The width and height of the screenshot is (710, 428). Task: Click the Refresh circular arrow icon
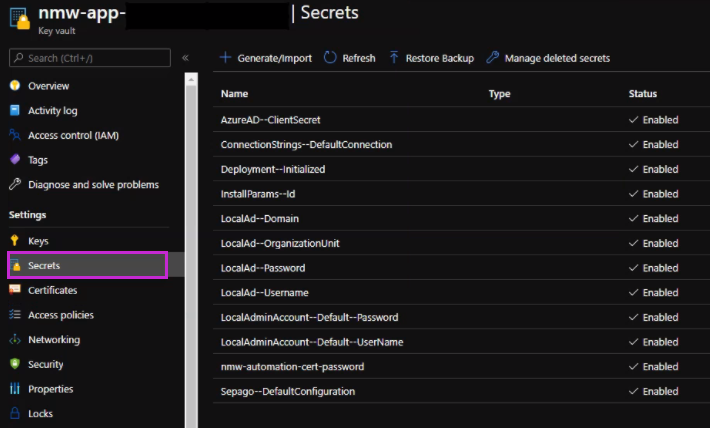click(330, 58)
